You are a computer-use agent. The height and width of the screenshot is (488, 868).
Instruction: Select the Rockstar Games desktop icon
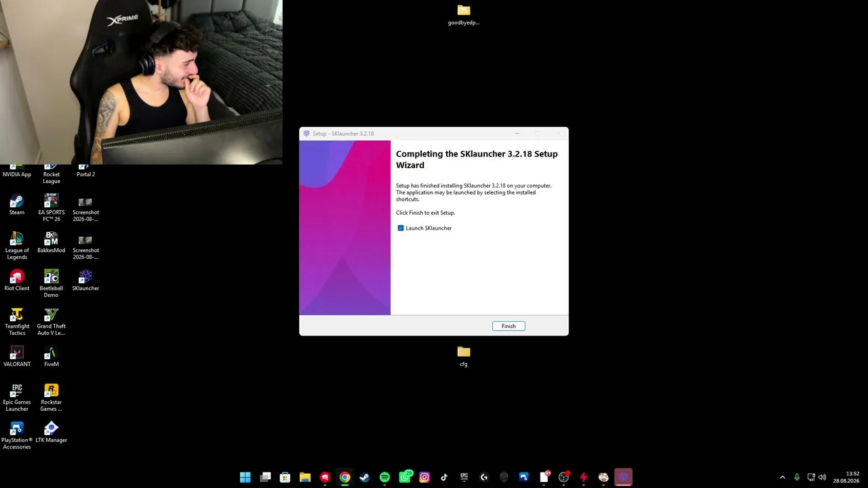(x=52, y=398)
